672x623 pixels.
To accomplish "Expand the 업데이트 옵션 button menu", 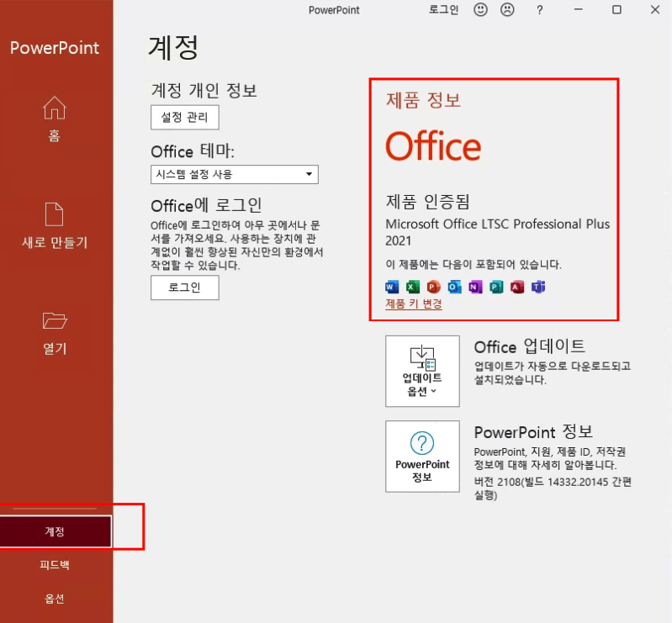I will [422, 371].
